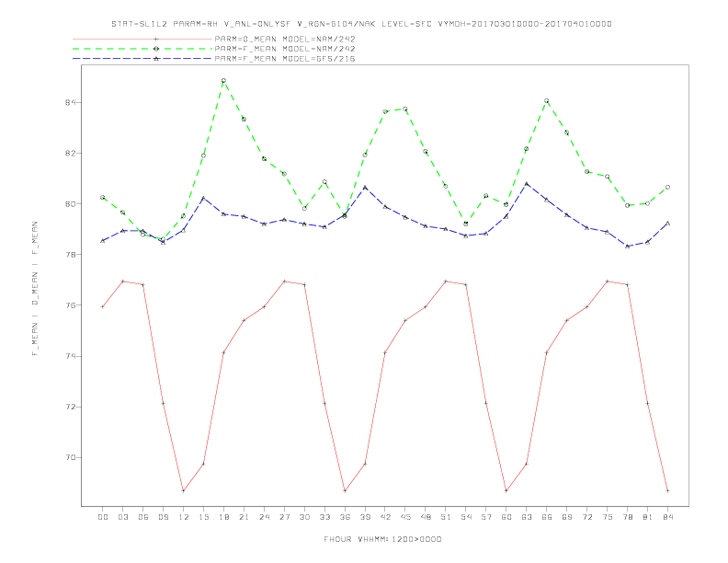Image resolution: width=728 pixels, height=563 pixels.
Task: Click the x-axis tick label 39
Action: (365, 517)
